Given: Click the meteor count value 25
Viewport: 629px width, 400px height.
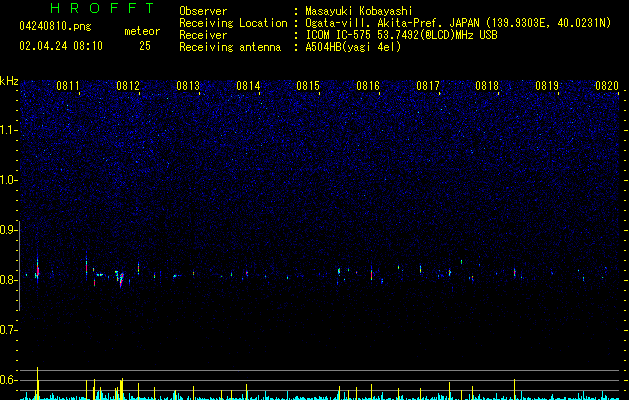Looking at the screenshot, I should tap(145, 46).
